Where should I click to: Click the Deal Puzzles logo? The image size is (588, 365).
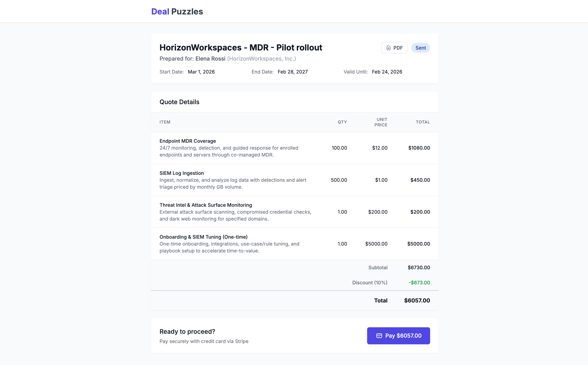(x=177, y=12)
